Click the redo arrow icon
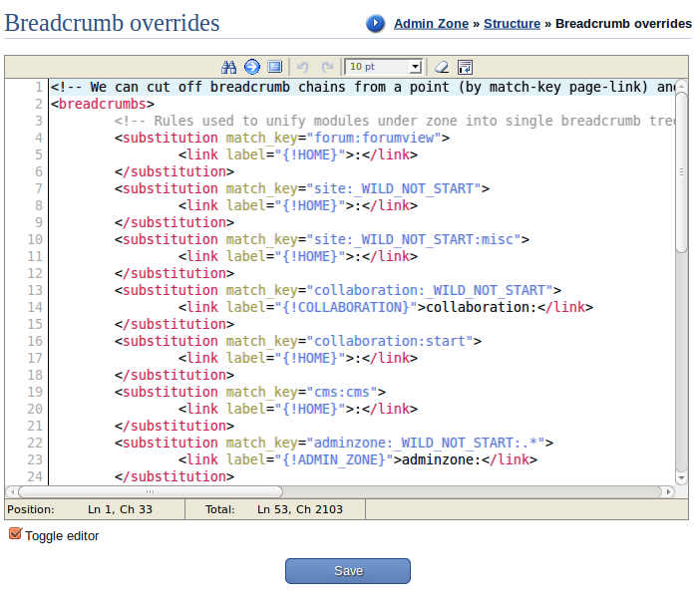 (327, 67)
